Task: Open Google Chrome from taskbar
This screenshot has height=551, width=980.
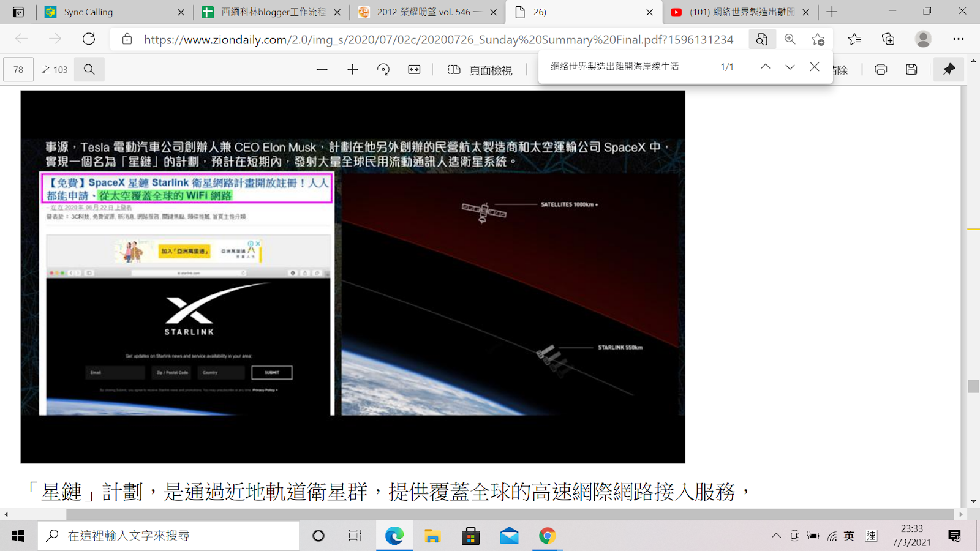Action: [548, 536]
